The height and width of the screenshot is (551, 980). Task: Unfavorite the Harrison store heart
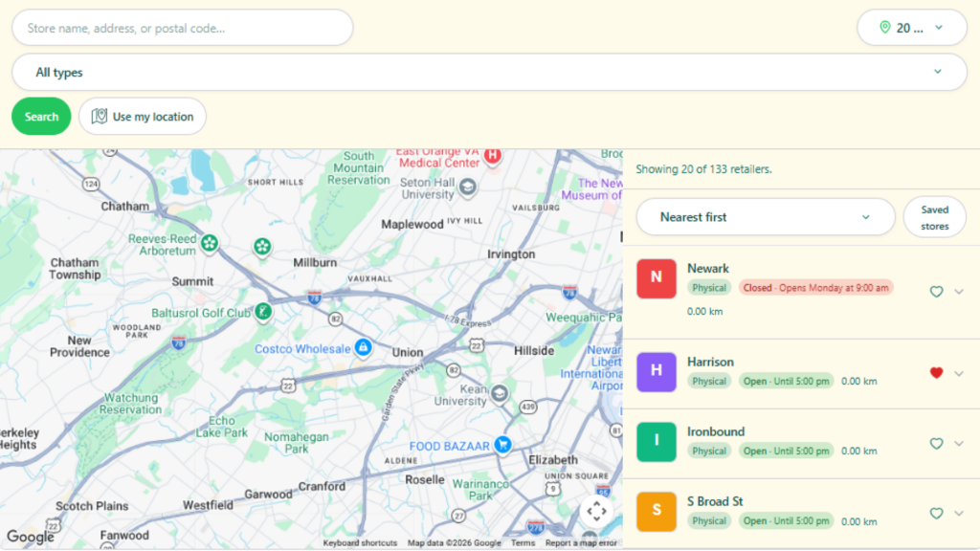click(936, 373)
